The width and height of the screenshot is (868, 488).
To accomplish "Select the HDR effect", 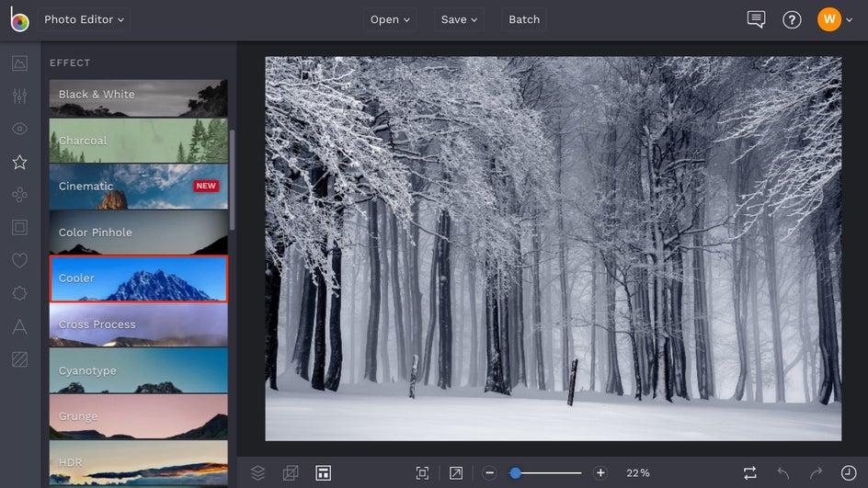I will click(x=139, y=463).
